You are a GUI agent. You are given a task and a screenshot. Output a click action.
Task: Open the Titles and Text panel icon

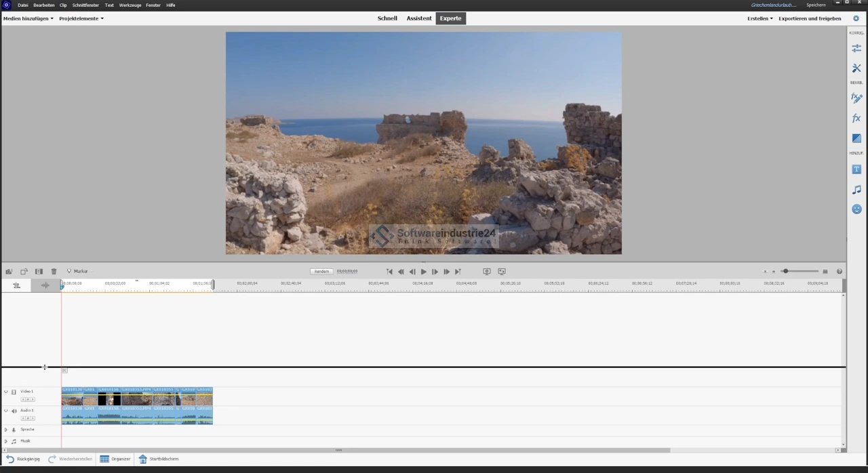tap(856, 169)
